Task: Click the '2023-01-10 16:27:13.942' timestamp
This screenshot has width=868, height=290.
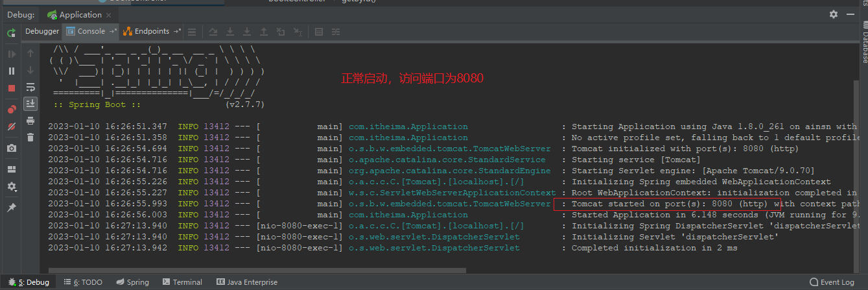Action: pos(108,248)
